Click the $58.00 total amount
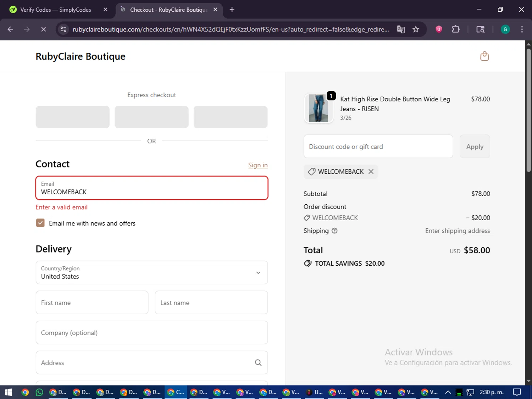Image resolution: width=532 pixels, height=399 pixels. [x=477, y=250]
